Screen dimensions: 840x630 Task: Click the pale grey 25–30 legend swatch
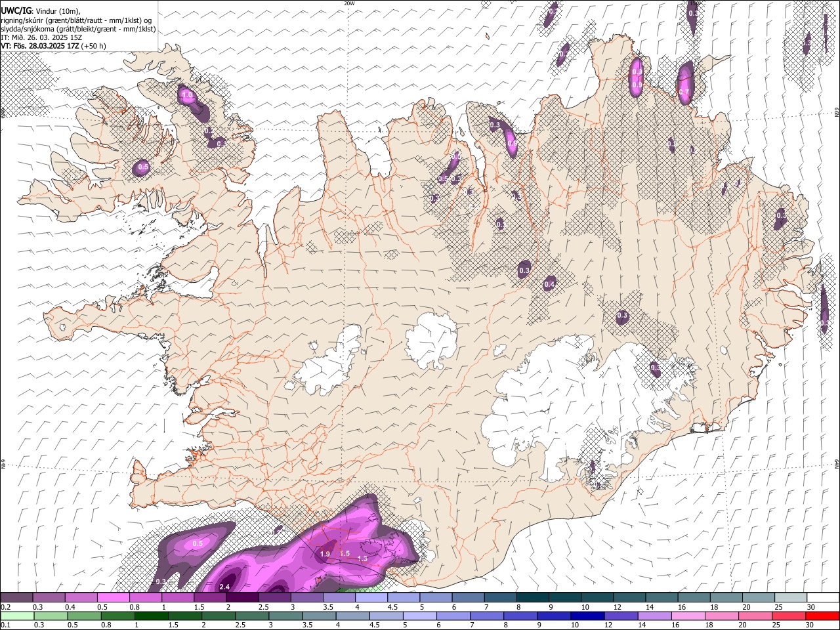(x=791, y=597)
